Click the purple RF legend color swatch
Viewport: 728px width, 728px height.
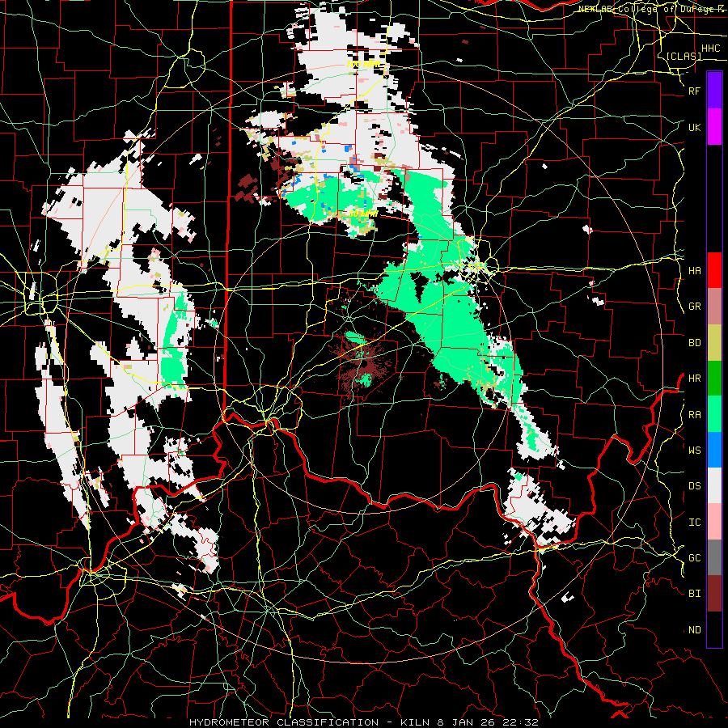click(x=714, y=91)
